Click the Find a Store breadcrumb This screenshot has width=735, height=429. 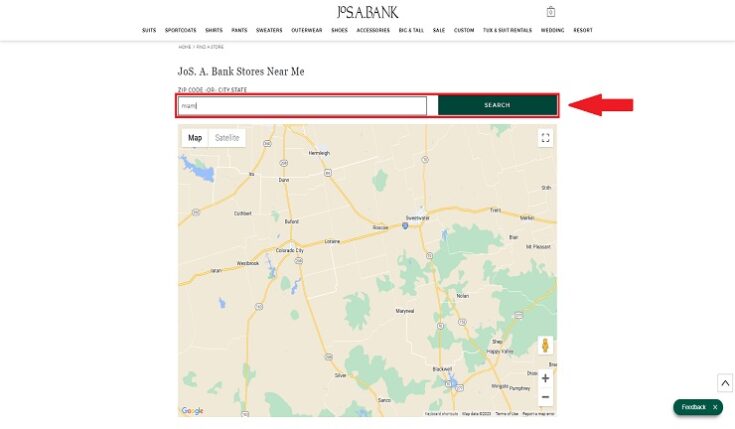(x=210, y=47)
